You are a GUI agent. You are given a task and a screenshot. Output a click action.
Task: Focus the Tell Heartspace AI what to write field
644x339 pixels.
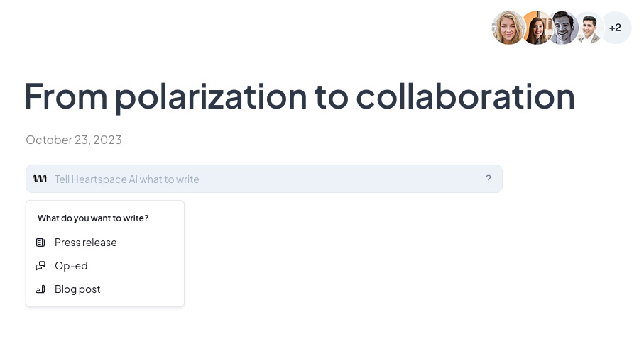tap(263, 179)
